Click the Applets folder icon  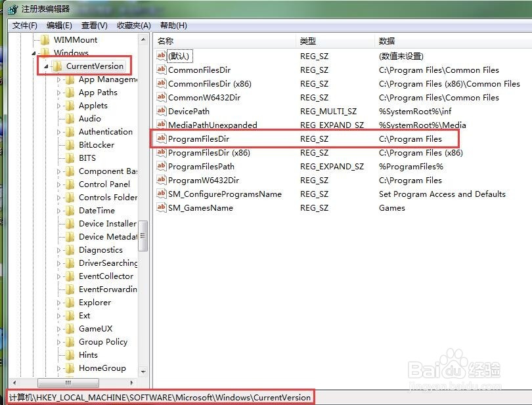pos(70,106)
